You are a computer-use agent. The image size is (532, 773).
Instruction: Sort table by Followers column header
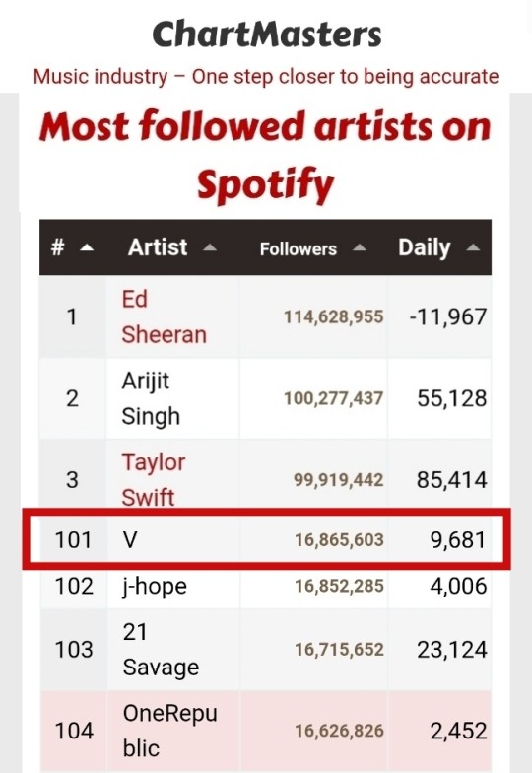pyautogui.click(x=298, y=248)
